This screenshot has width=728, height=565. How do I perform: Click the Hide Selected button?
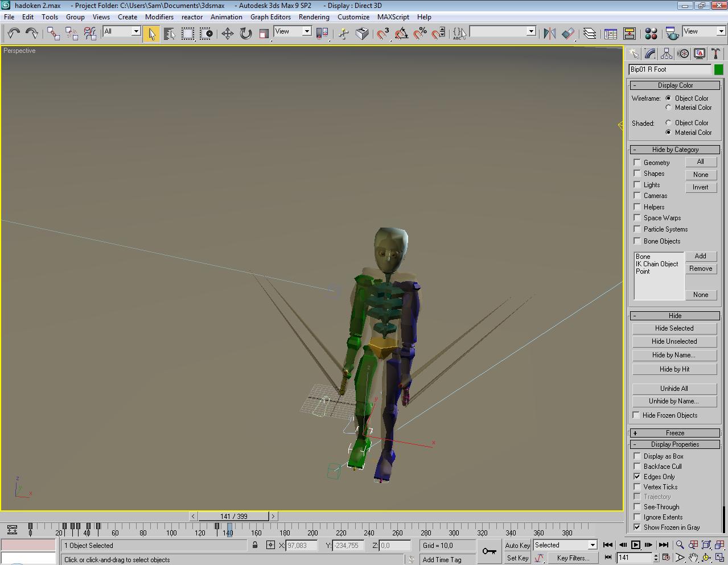click(x=674, y=328)
